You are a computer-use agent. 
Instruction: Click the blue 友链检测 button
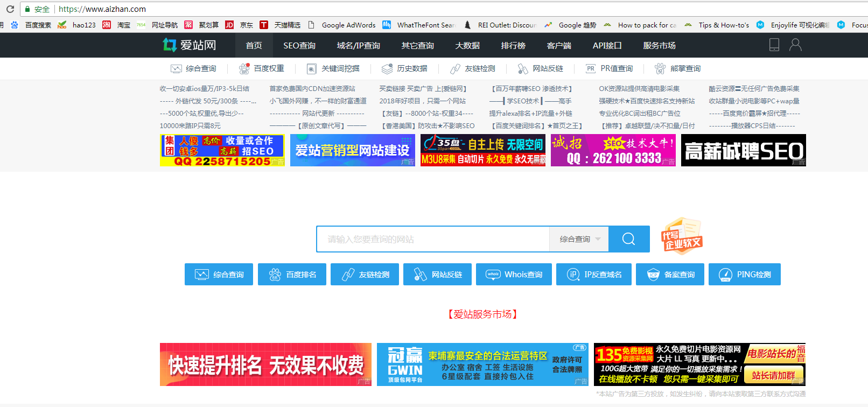(365, 275)
